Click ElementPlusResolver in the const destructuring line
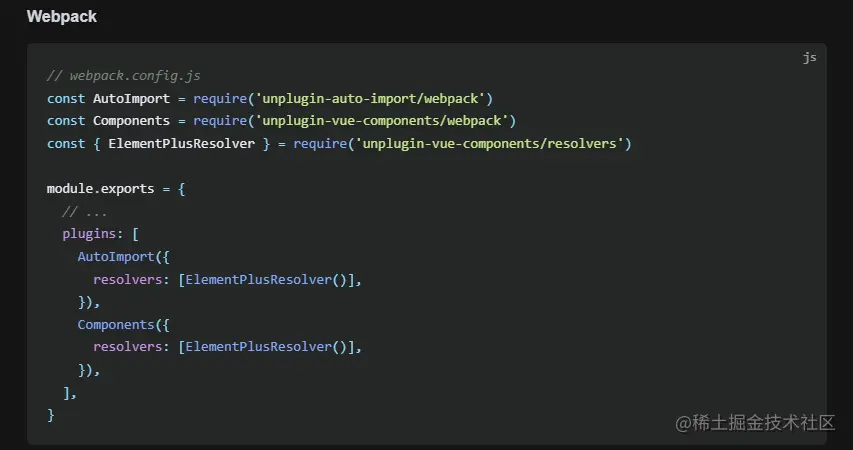853x450 pixels. pos(181,144)
